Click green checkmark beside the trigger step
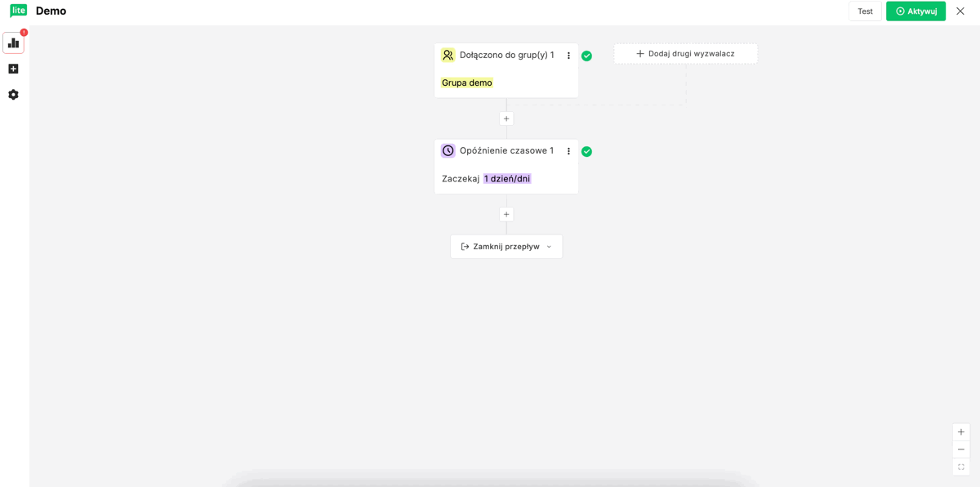Screen dimensions: 980x487 [586, 56]
